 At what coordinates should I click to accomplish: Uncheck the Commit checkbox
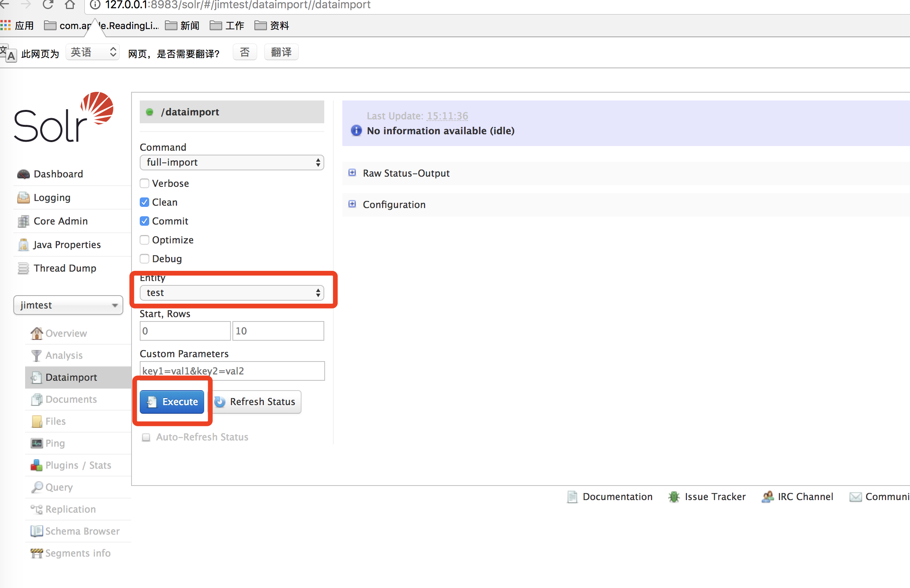[144, 221]
